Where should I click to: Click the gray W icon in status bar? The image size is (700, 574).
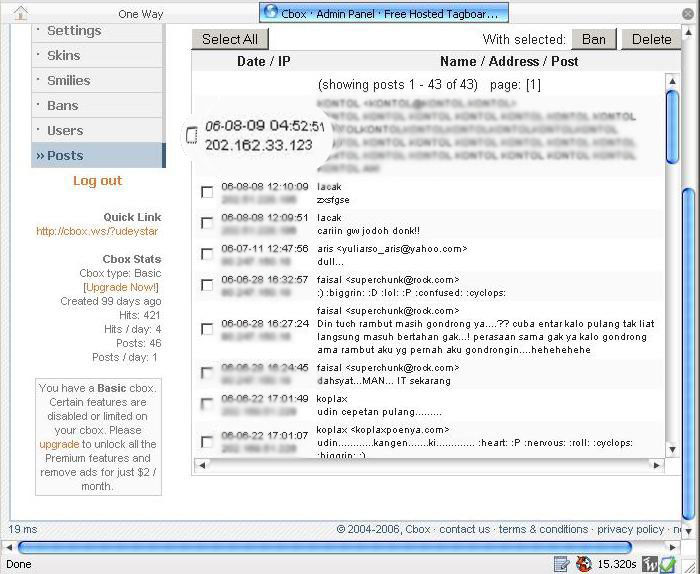click(x=650, y=564)
